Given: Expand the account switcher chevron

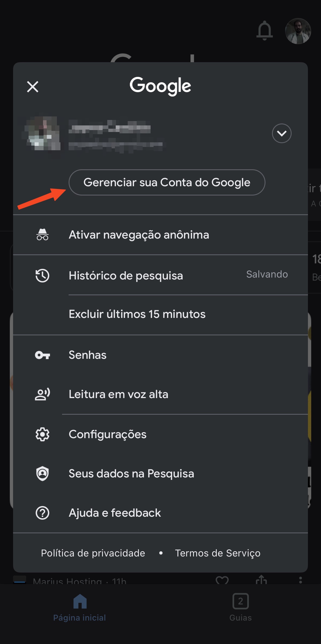Looking at the screenshot, I should pos(282,133).
